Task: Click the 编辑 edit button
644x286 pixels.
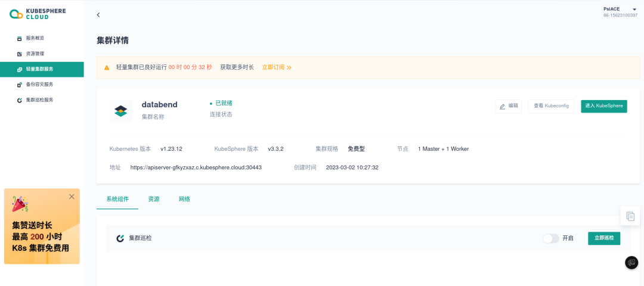Action: click(x=508, y=106)
